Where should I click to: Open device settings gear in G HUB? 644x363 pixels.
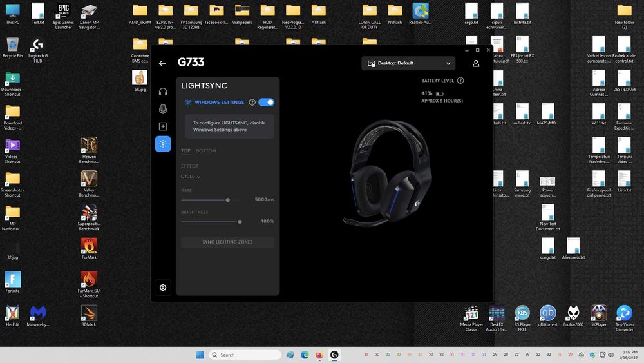click(163, 288)
